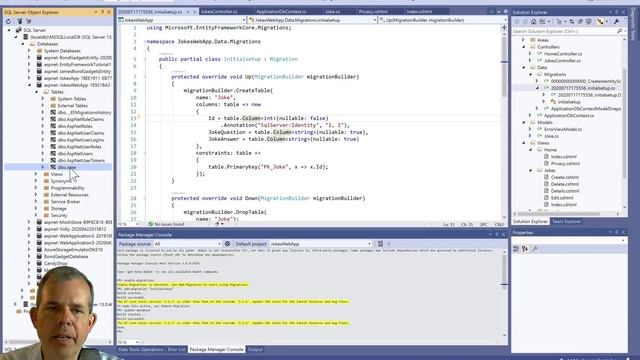Click Refresh icon in SQL Server Object Explorer
Viewport: 640px width, 360px height.
9,21
